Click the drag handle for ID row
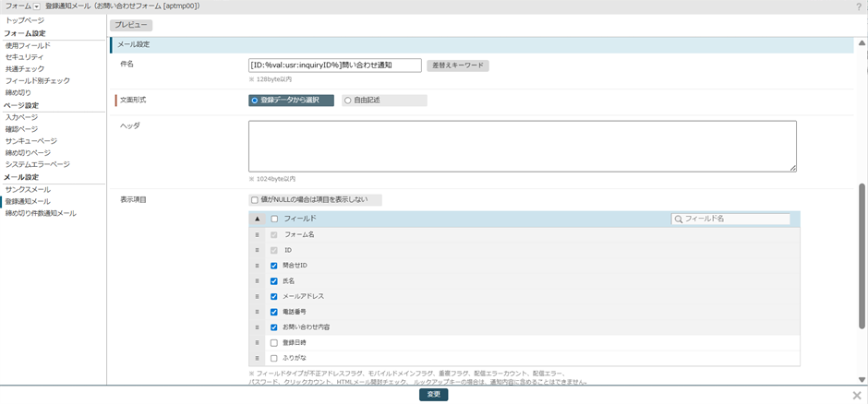 point(257,250)
